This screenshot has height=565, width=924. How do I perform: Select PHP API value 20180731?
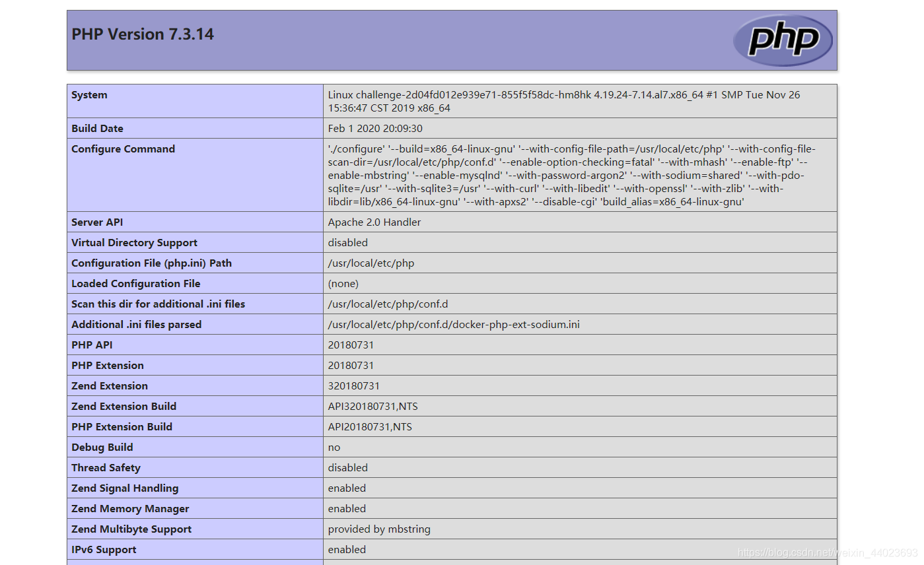351,345
